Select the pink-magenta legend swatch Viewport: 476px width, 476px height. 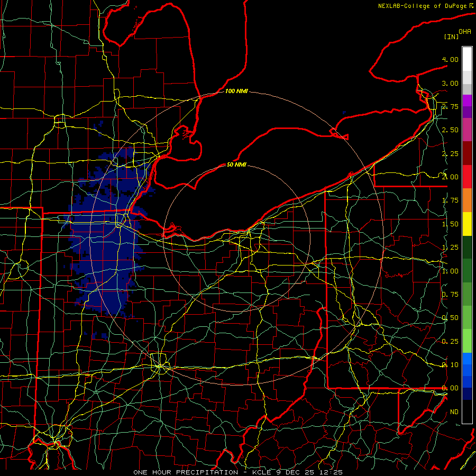pos(467,130)
